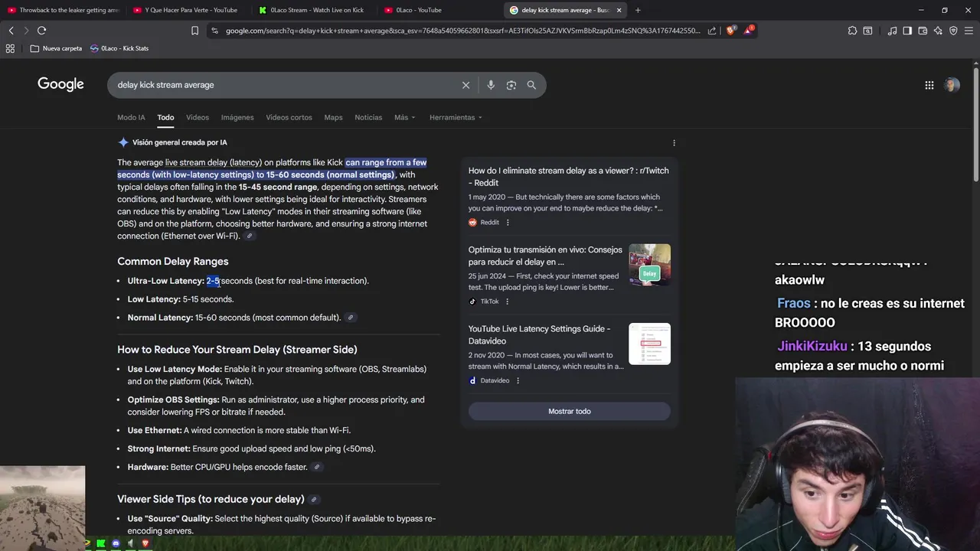
Task: Go back to the previous page
Action: [11, 31]
